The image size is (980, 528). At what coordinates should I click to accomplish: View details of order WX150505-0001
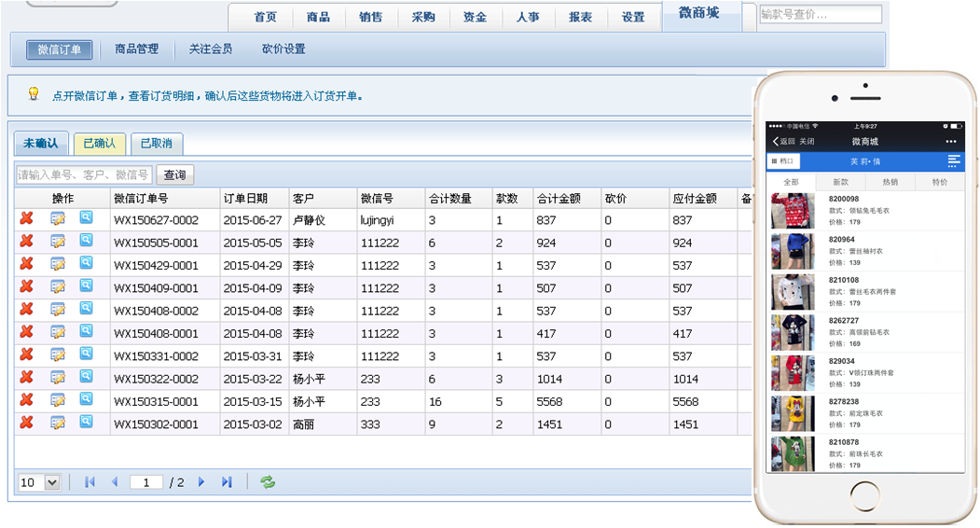pyautogui.click(x=86, y=241)
